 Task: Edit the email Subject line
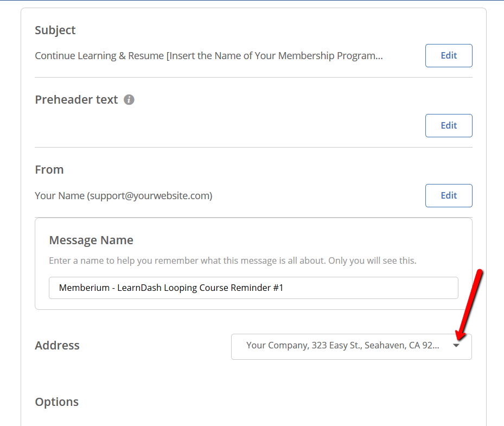pyautogui.click(x=449, y=55)
